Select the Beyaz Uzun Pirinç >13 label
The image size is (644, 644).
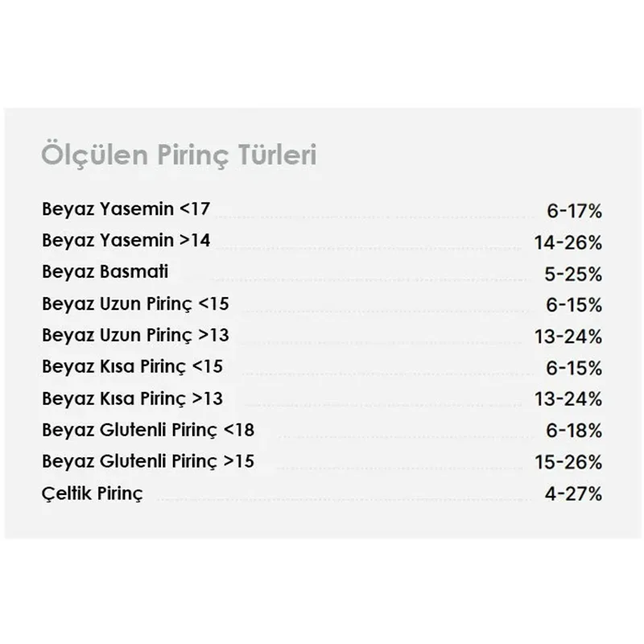[x=135, y=336]
